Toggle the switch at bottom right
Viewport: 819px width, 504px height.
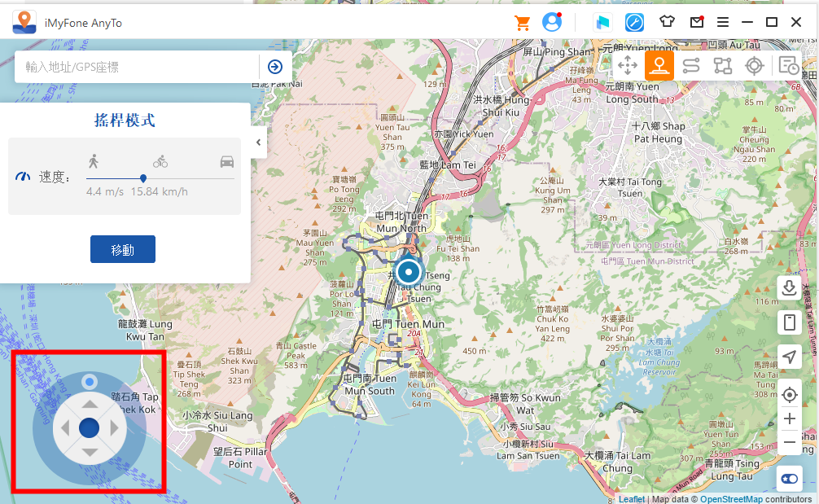pyautogui.click(x=789, y=479)
